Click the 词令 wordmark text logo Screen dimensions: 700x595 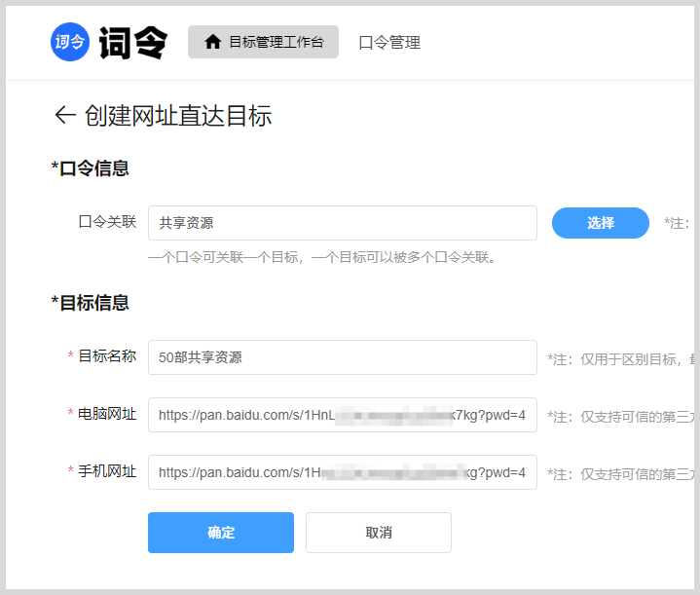pyautogui.click(x=133, y=43)
